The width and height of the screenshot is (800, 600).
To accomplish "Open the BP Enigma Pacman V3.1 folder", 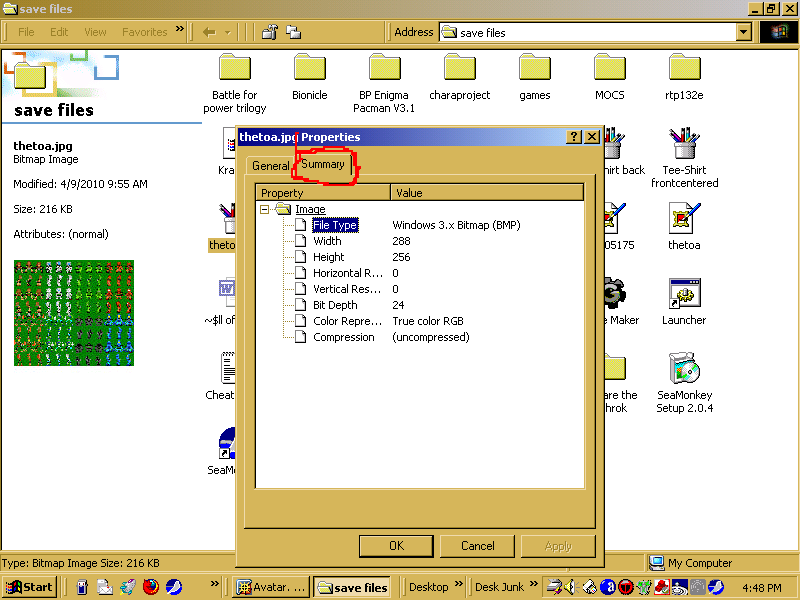I will pyautogui.click(x=384, y=83).
